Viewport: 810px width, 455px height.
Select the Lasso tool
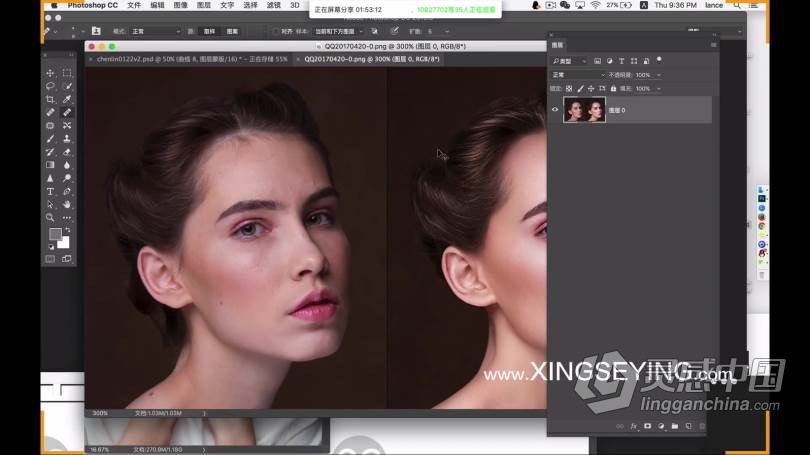pyautogui.click(x=50, y=86)
